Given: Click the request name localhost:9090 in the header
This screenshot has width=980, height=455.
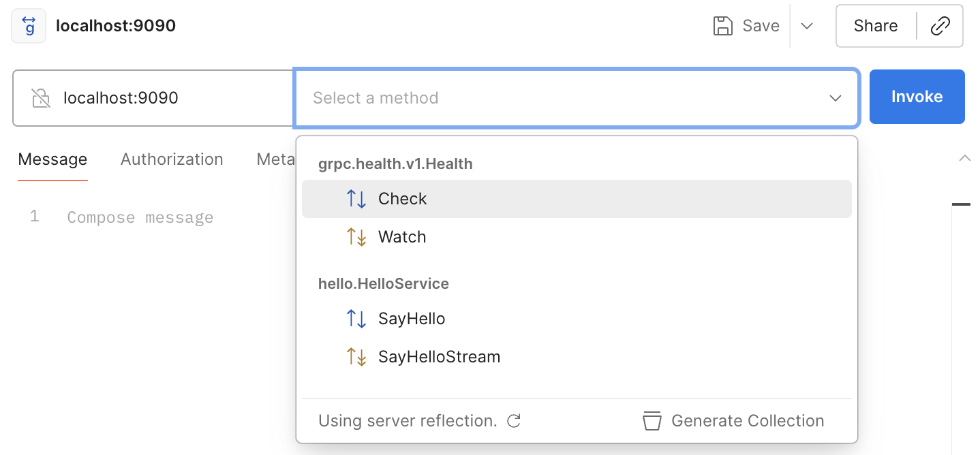Looking at the screenshot, I should pos(116,26).
